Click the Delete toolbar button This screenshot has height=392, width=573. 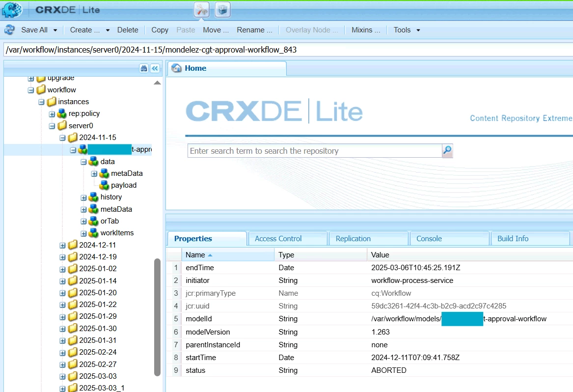click(128, 30)
